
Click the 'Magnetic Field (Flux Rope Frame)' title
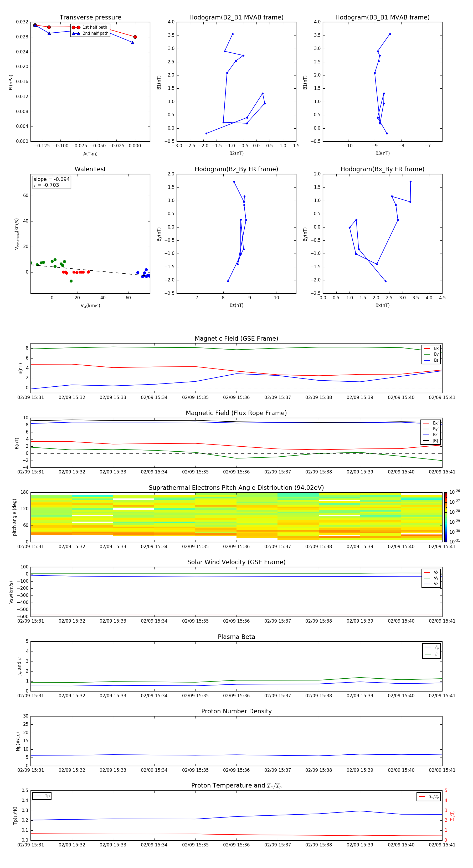[x=236, y=413]
